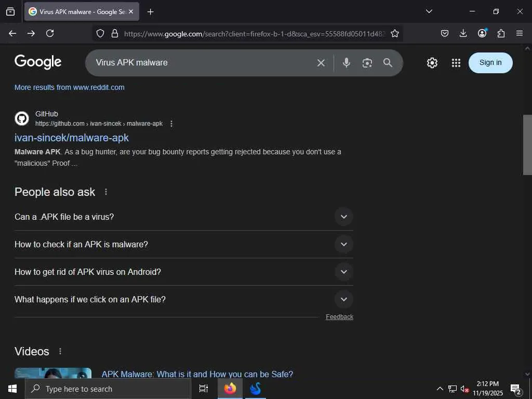Click the Sign in button
This screenshot has height=399, width=532.
[490, 63]
